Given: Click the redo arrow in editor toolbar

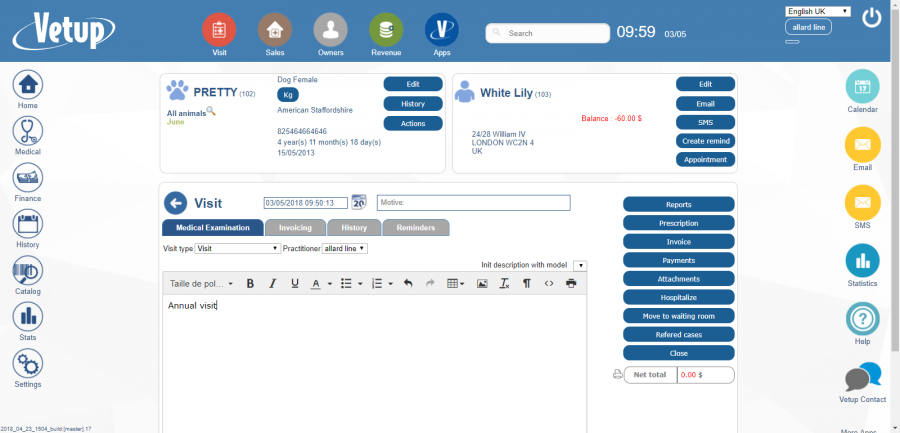Looking at the screenshot, I should (430, 283).
